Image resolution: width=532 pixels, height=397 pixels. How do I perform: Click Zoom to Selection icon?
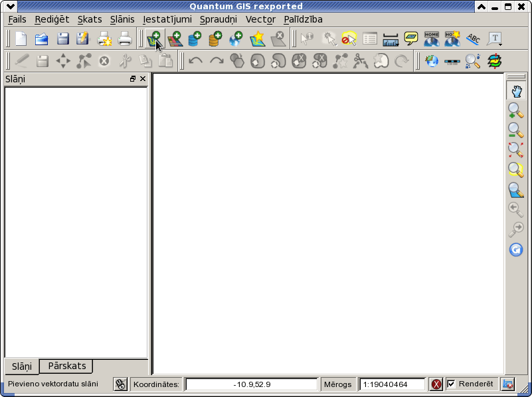tap(515, 170)
